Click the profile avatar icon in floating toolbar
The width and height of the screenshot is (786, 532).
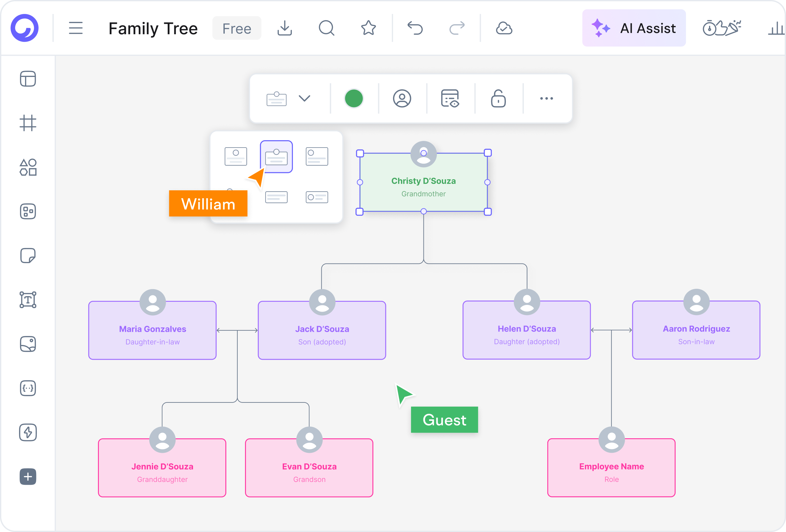(402, 98)
